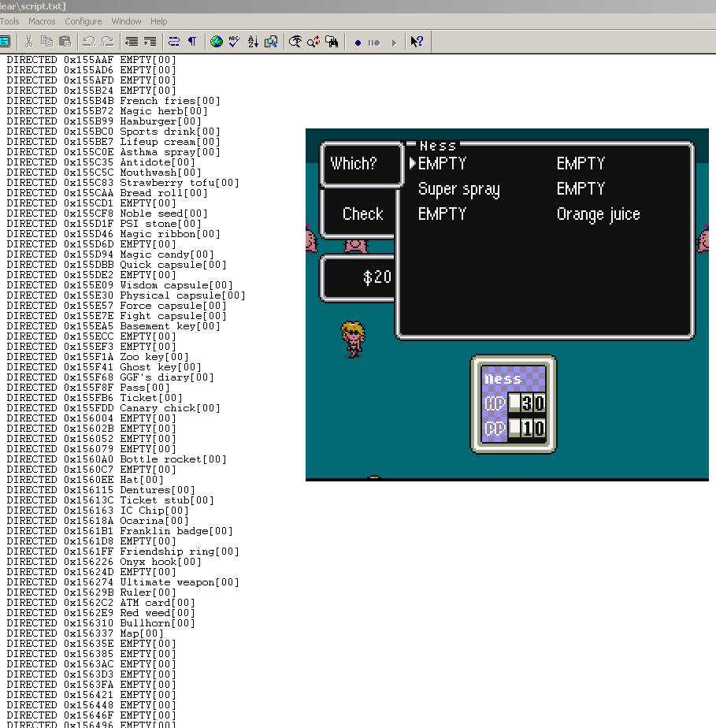Click the Decrease Indent icon
The width and height of the screenshot is (716, 728).
tap(132, 42)
